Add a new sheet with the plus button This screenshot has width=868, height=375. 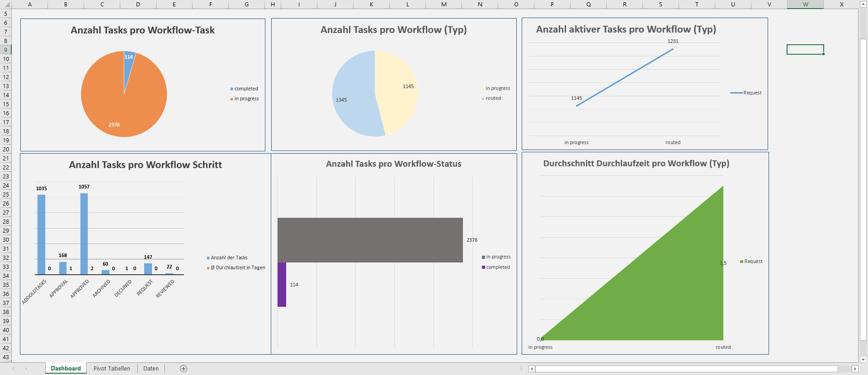184,369
